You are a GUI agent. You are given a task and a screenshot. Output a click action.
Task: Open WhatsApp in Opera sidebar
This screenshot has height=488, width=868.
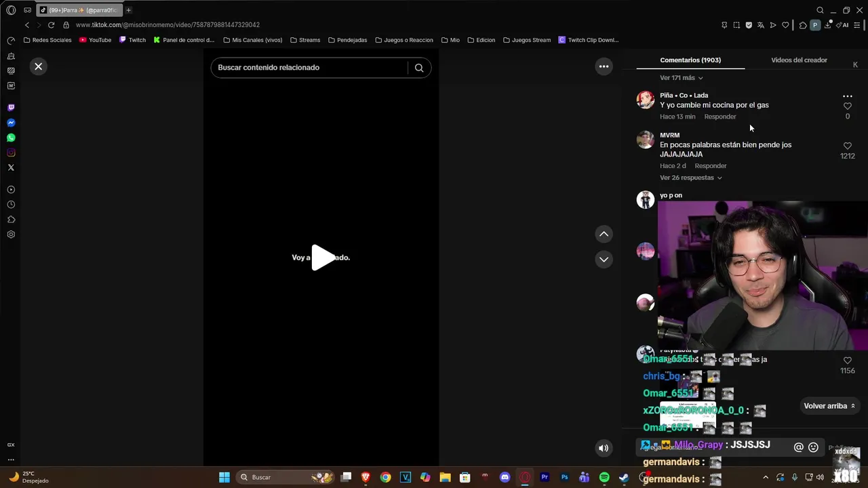pos(11,138)
